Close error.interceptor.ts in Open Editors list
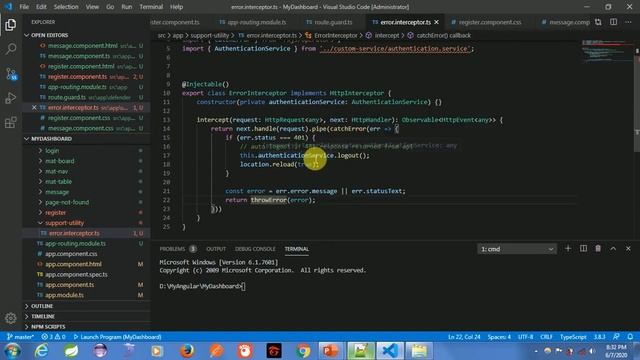The width and height of the screenshot is (640, 360). coord(34,107)
